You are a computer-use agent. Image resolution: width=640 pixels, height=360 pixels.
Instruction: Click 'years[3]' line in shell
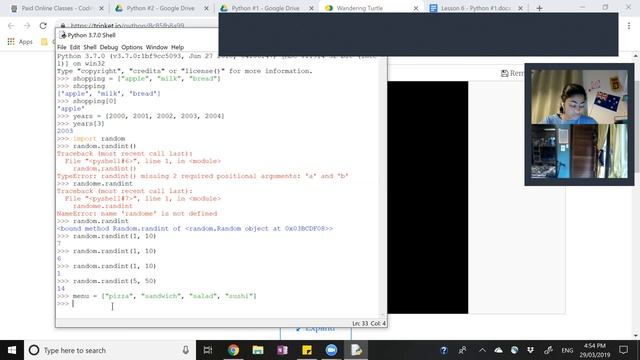point(81,123)
